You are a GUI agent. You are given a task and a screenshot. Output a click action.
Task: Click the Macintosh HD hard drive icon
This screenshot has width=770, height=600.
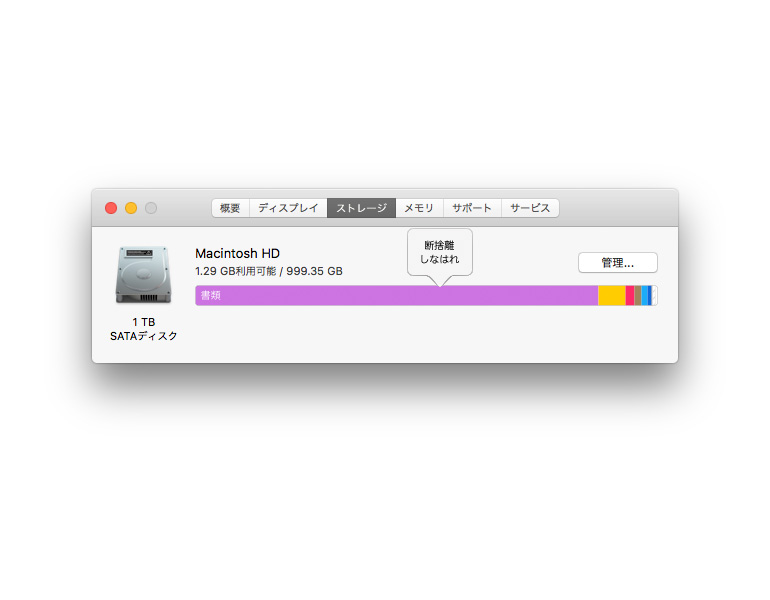(x=143, y=275)
